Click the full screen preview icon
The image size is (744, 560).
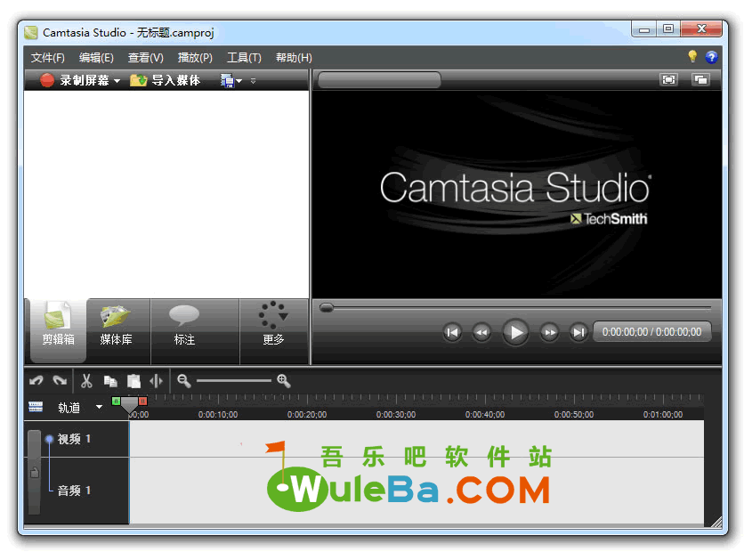click(668, 80)
